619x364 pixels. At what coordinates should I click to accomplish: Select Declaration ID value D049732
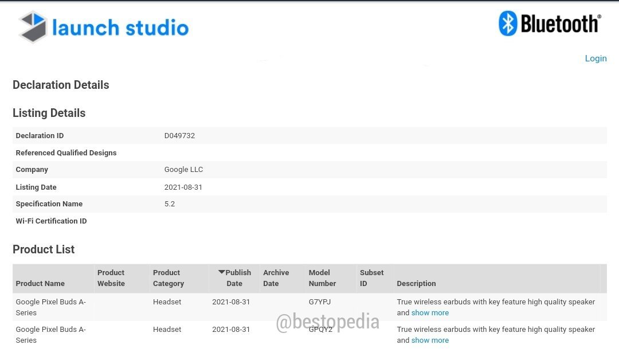[x=179, y=135]
